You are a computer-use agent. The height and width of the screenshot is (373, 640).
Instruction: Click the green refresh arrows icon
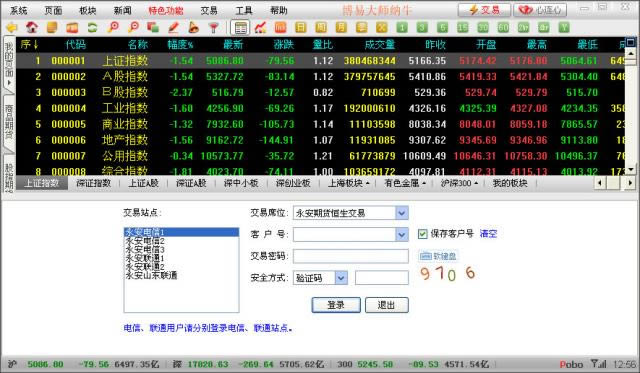pyautogui.click(x=92, y=27)
